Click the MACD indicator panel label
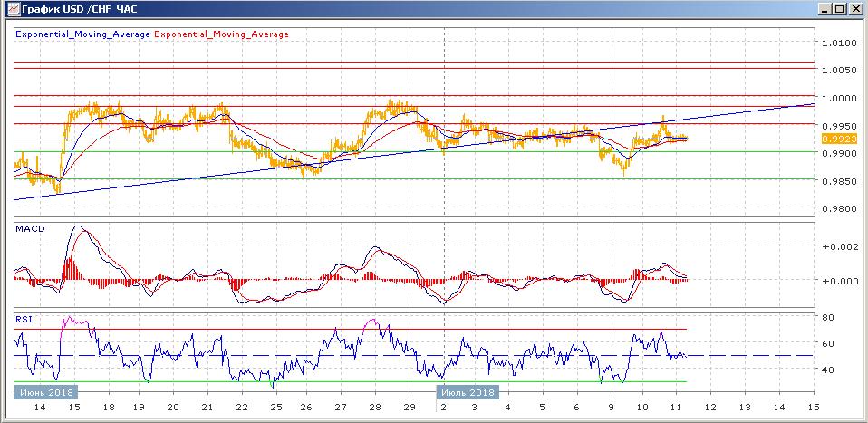The width and height of the screenshot is (868, 423). click(x=30, y=229)
